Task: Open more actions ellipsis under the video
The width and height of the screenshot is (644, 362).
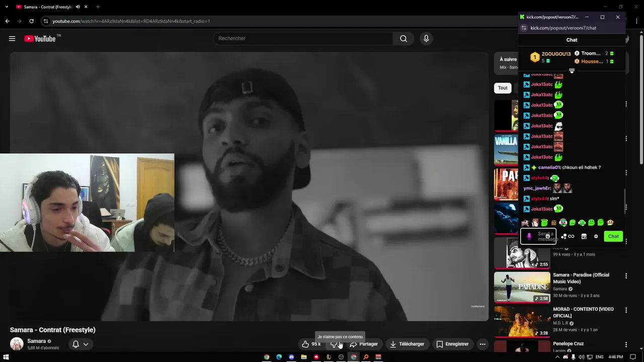Action: click(x=482, y=344)
